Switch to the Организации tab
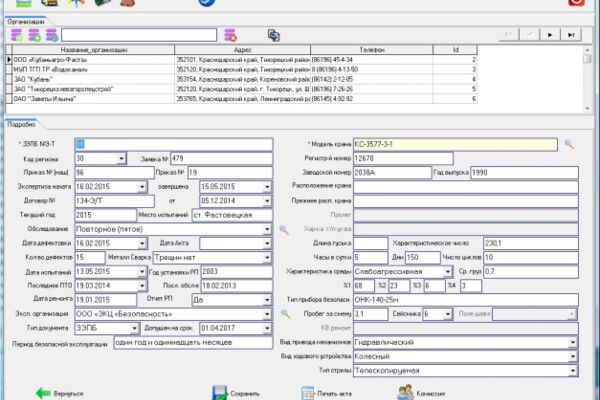 (x=26, y=22)
